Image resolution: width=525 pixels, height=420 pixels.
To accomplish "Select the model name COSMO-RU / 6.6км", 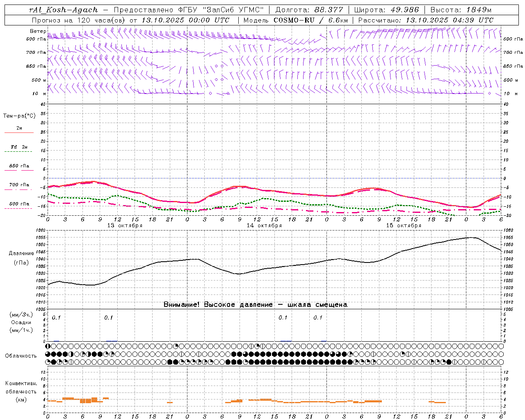I will (311, 20).
